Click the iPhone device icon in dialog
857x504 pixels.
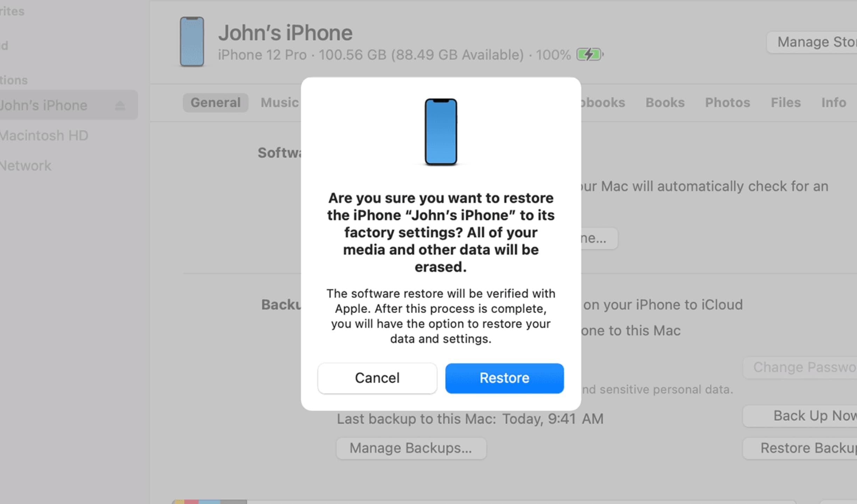pos(440,130)
